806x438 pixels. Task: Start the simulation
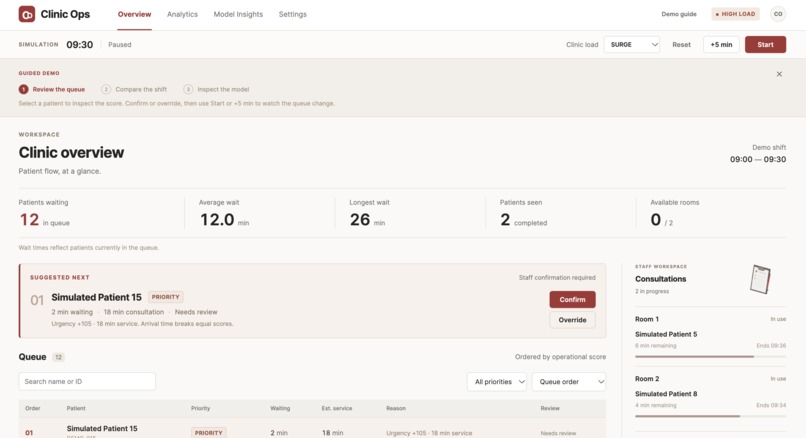(765, 45)
